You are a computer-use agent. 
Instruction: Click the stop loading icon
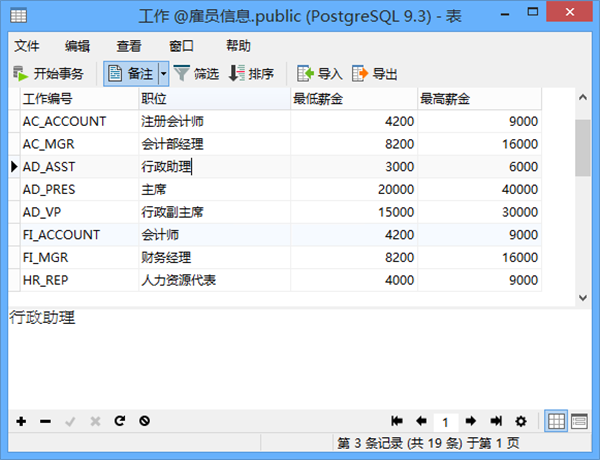point(145,421)
